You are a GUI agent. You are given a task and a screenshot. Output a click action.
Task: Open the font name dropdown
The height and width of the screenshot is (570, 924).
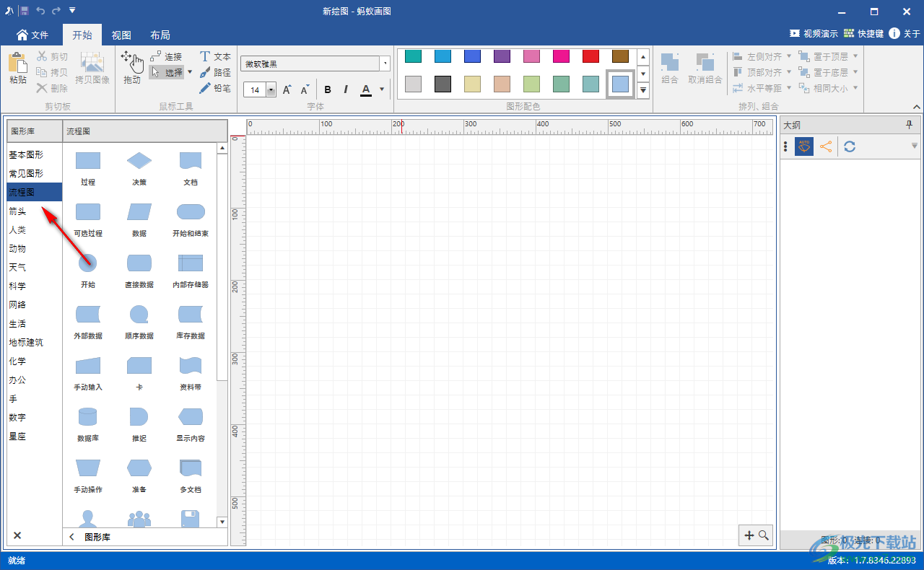coord(385,64)
